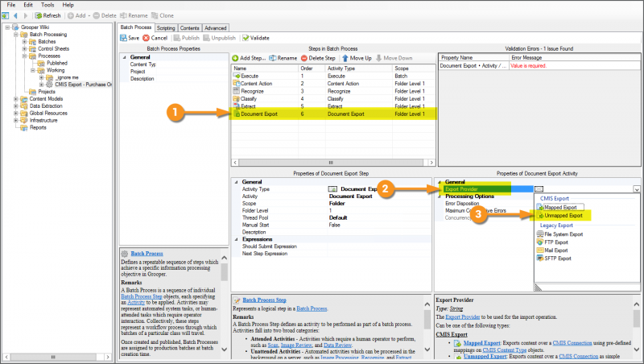
Task: Open the File menu
Action: pos(11,5)
